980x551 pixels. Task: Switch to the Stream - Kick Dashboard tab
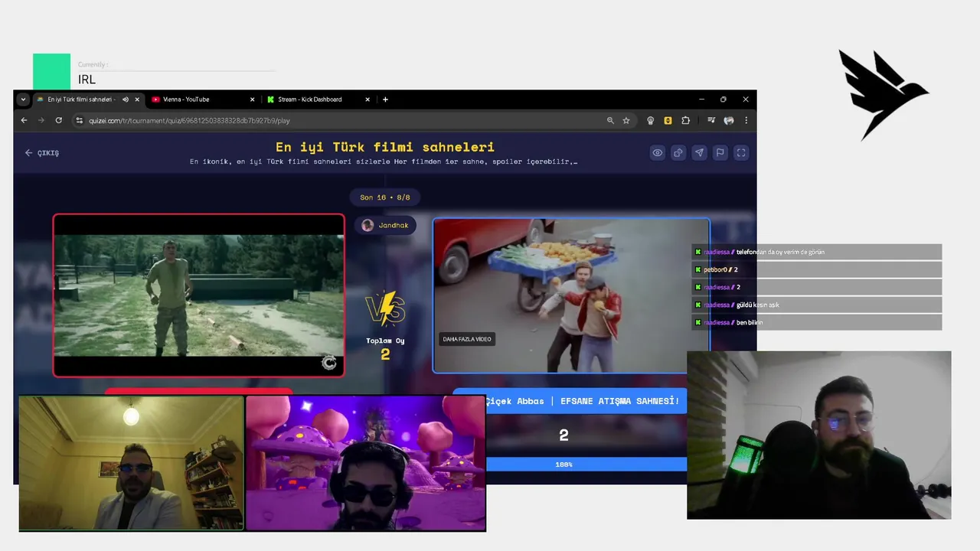point(317,99)
